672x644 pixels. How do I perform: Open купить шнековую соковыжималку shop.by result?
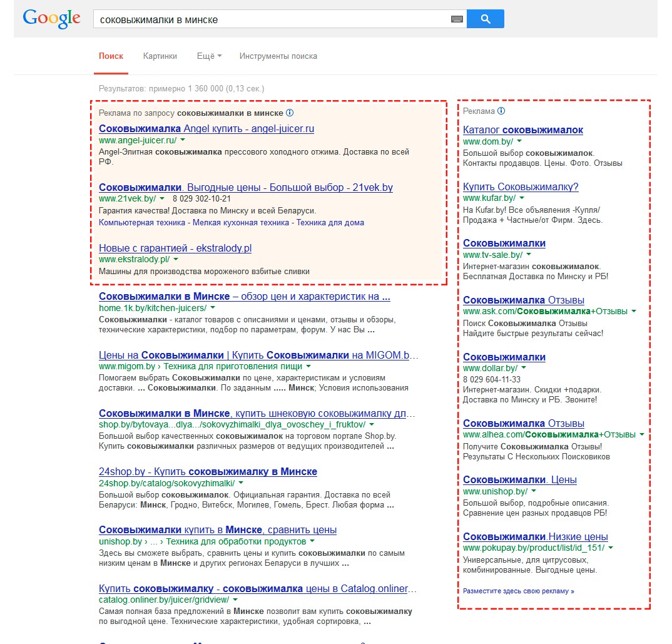click(257, 413)
